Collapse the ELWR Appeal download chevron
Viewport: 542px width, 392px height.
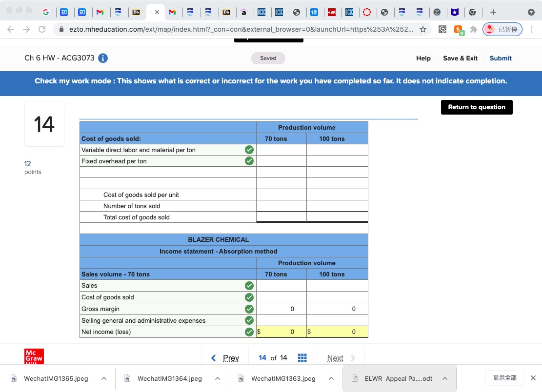point(444,378)
